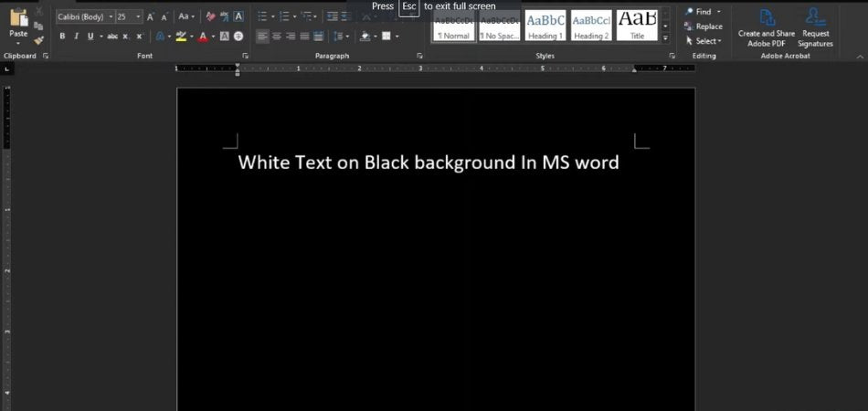Apply the Title style

638,26
